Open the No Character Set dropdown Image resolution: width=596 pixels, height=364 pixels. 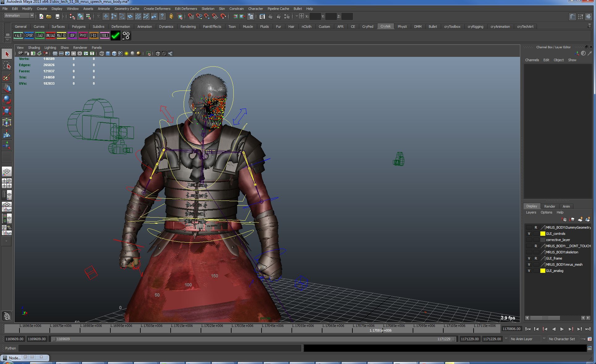[x=563, y=339]
